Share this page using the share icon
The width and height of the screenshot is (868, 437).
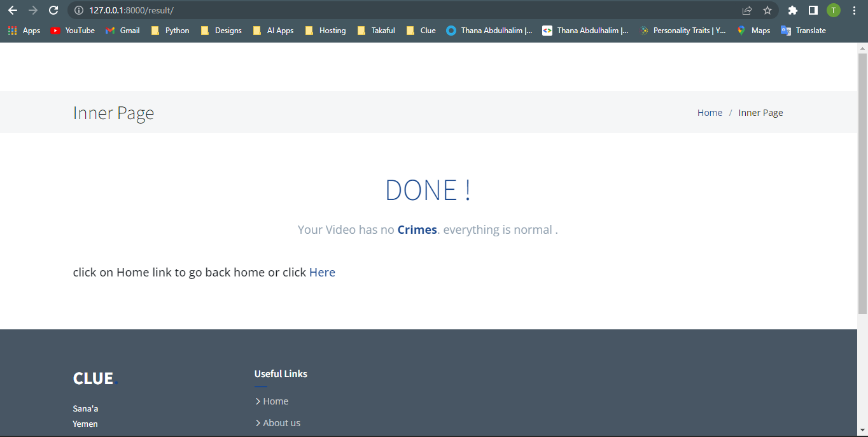point(747,10)
